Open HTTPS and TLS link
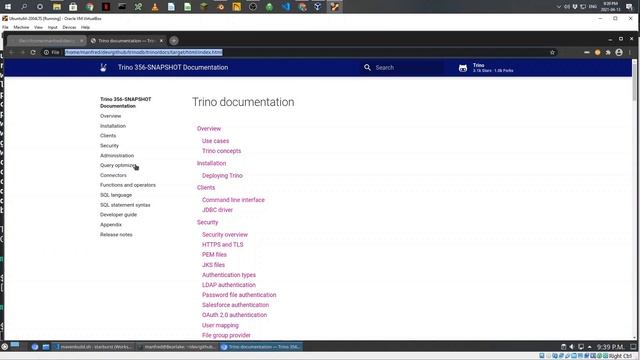 tap(223, 244)
